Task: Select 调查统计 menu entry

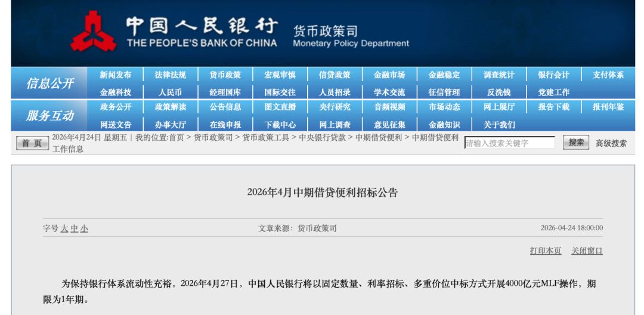Action: (x=499, y=75)
